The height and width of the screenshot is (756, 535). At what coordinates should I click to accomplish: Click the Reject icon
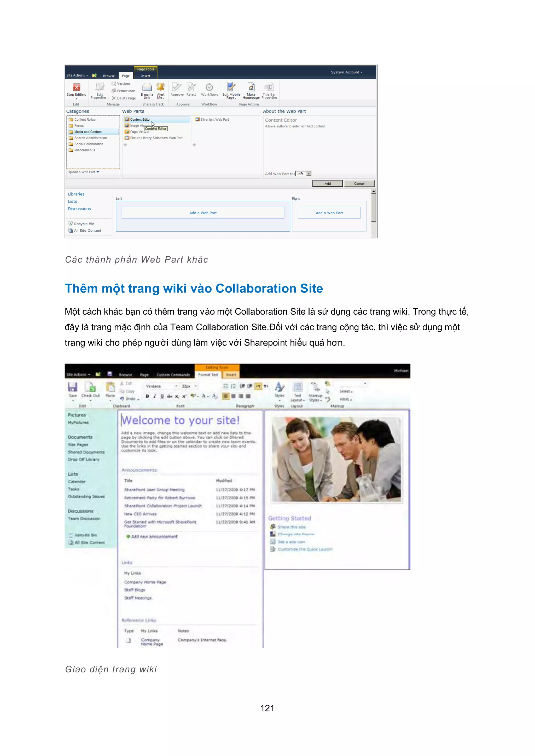tap(191, 87)
